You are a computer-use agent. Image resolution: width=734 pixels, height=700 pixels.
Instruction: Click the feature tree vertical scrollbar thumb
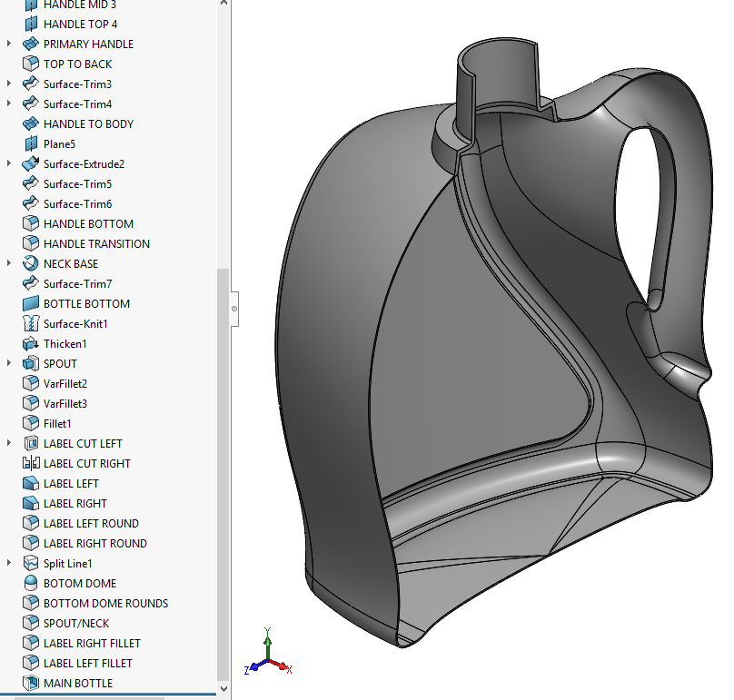point(223,475)
